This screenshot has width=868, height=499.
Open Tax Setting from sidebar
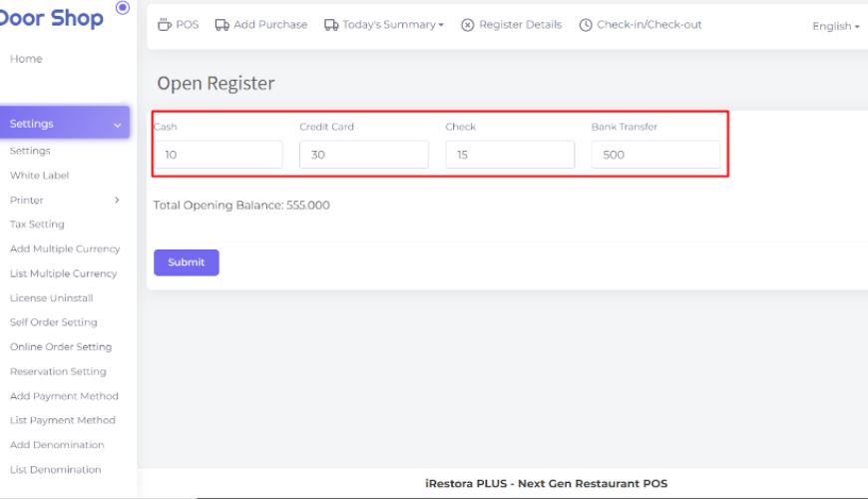click(x=37, y=225)
